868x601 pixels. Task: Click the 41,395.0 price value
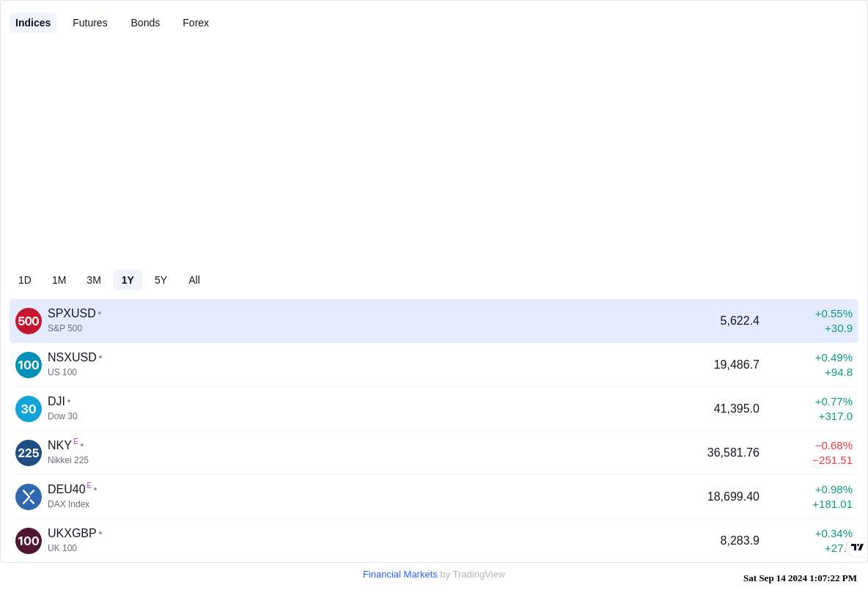736,409
